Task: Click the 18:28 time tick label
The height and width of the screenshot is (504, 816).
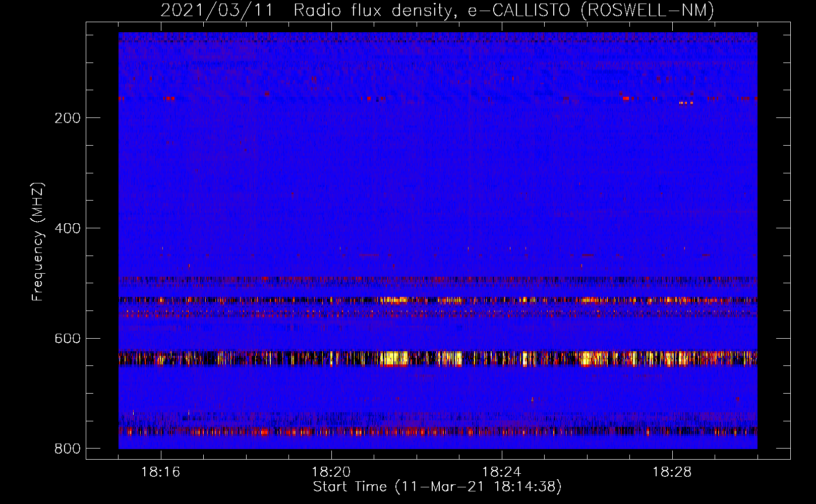Action: click(x=672, y=472)
